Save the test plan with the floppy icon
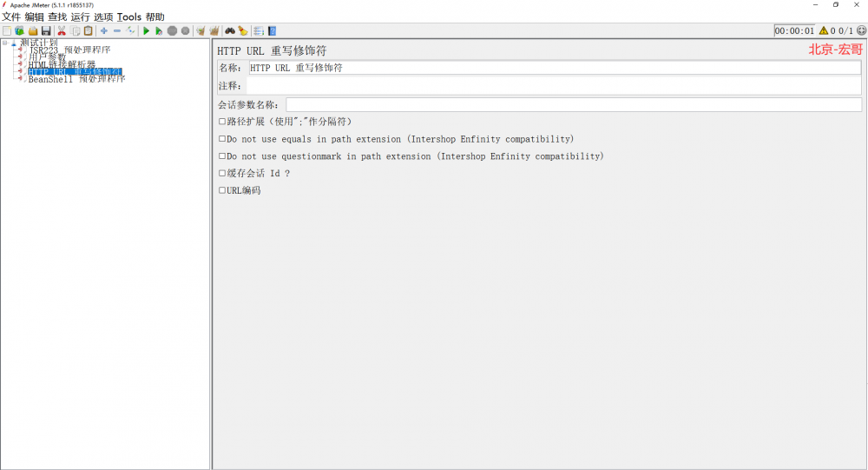 coord(46,31)
